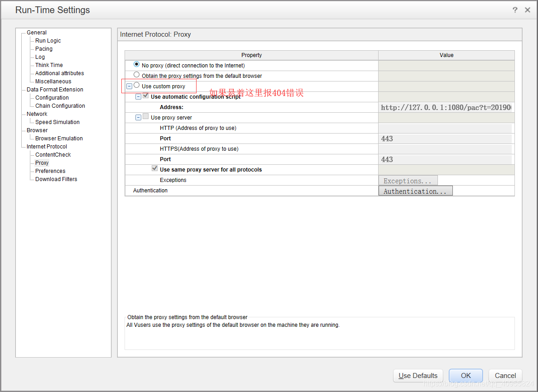Select No proxy direct connection radio button
The width and height of the screenshot is (538, 392).
137,64
